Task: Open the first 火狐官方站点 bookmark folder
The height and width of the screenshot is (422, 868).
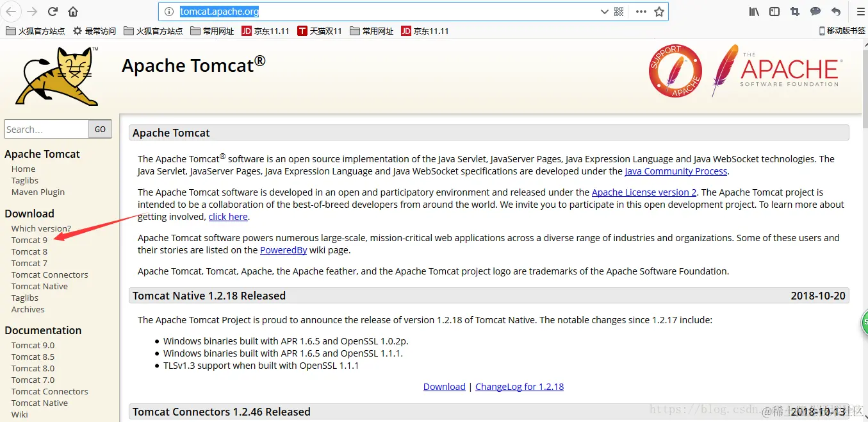Action: 35,31
